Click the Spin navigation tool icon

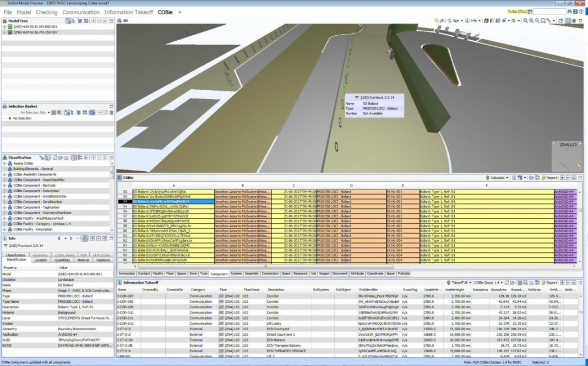point(449,21)
